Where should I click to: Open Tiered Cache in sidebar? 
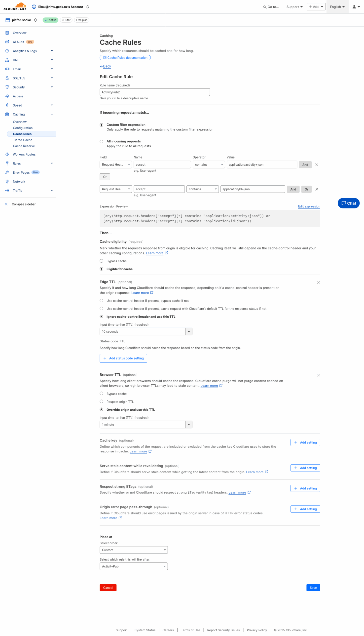tap(23, 140)
